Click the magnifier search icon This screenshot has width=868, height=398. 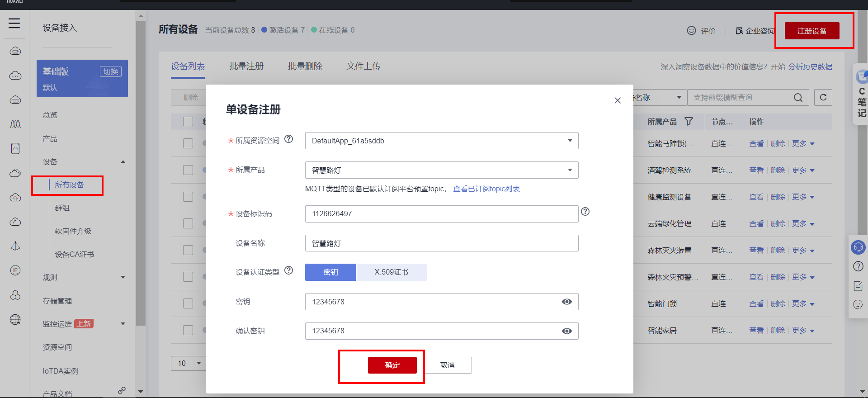(798, 98)
